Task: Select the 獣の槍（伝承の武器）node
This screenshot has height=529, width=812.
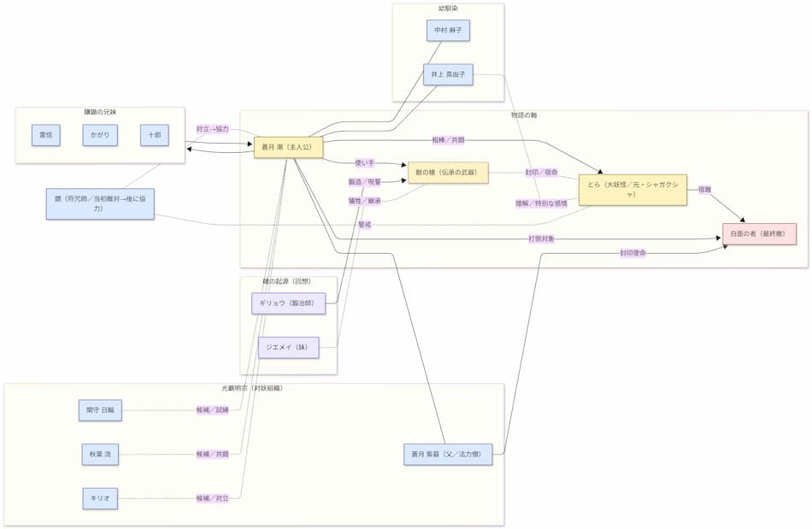Action: 448,173
